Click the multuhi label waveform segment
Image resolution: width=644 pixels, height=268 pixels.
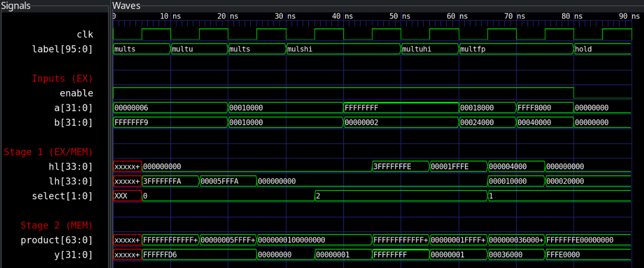(430, 49)
